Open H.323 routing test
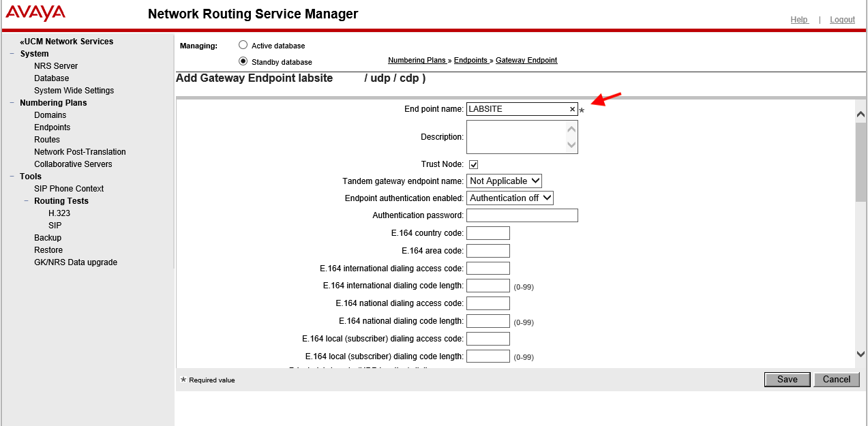Image resolution: width=868 pixels, height=426 pixels. click(x=59, y=213)
